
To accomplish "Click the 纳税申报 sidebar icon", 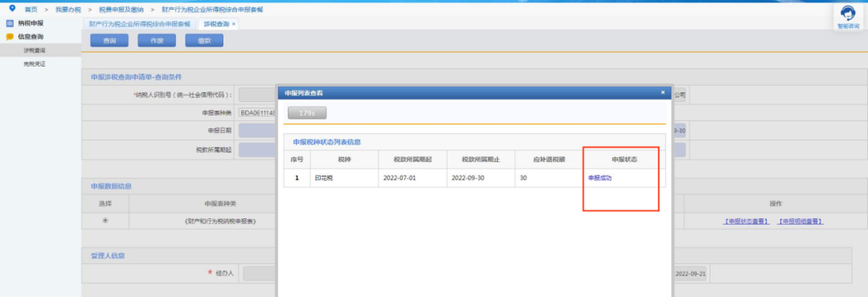I will coord(10,23).
